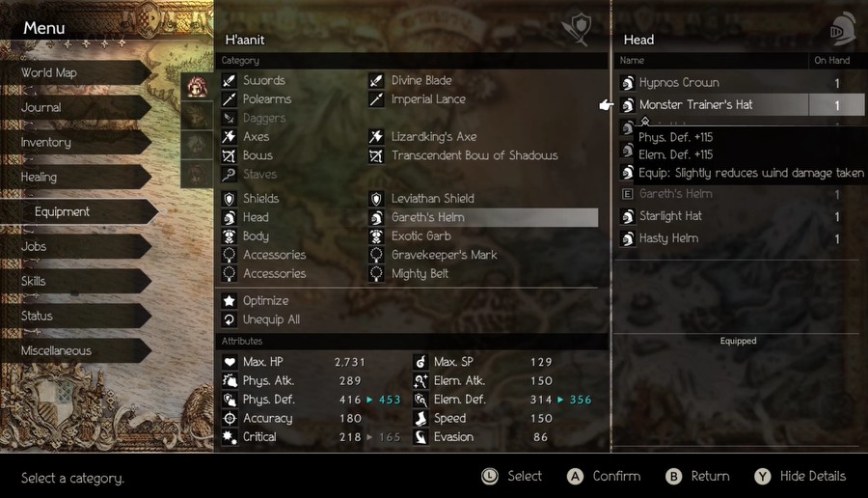Click the A Confirm button
Screen dimensions: 868x498
(x=604, y=477)
